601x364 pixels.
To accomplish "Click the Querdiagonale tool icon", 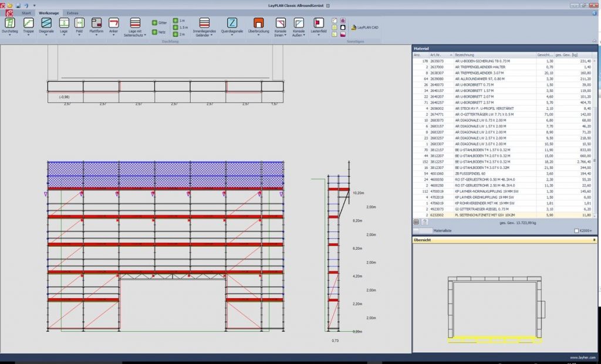I will point(232,23).
